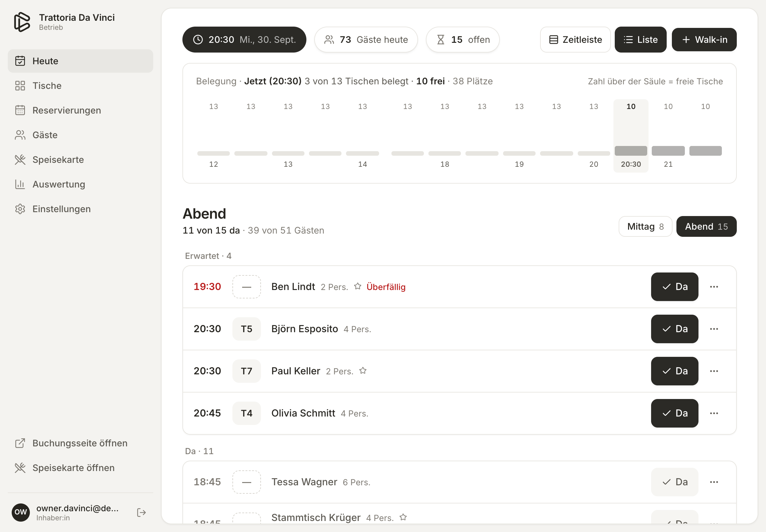Undo Da status for Tessa Wagner
The width and height of the screenshot is (766, 532).
tap(674, 482)
